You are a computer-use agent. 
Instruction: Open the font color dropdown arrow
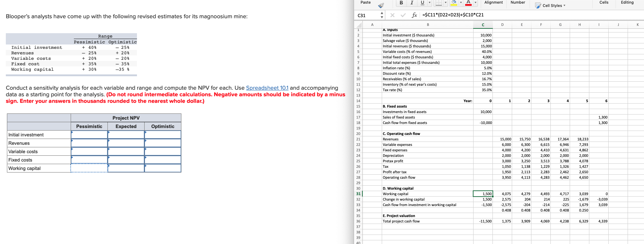(475, 3)
